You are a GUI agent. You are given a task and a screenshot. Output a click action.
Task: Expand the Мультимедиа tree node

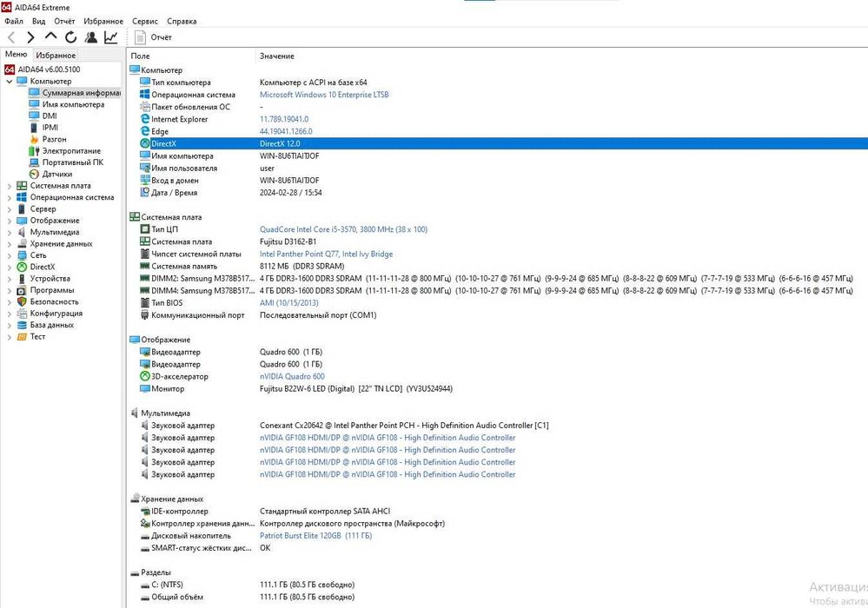tap(9, 233)
